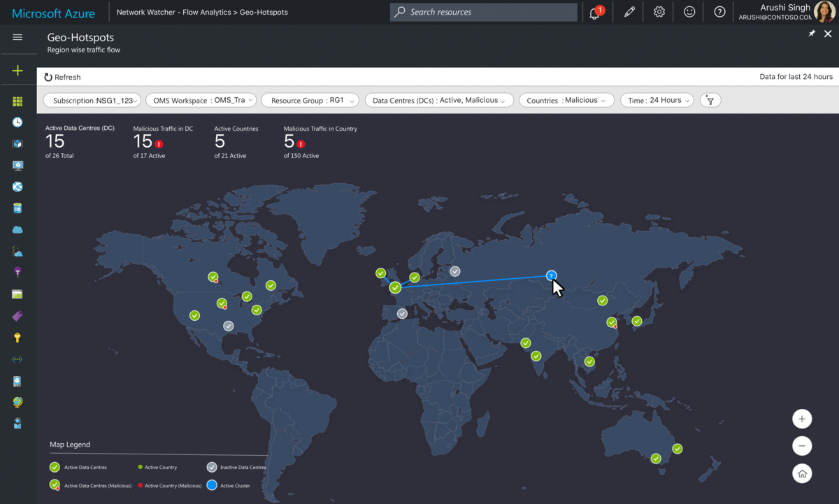Click alert icon beside Malicious Traffic in Country

click(301, 144)
